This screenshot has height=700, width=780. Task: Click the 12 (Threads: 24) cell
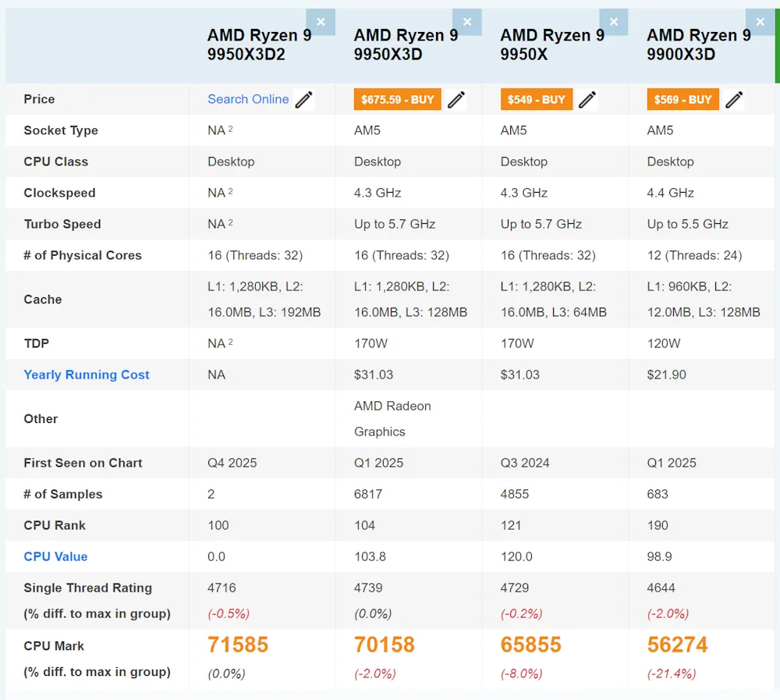pos(694,255)
